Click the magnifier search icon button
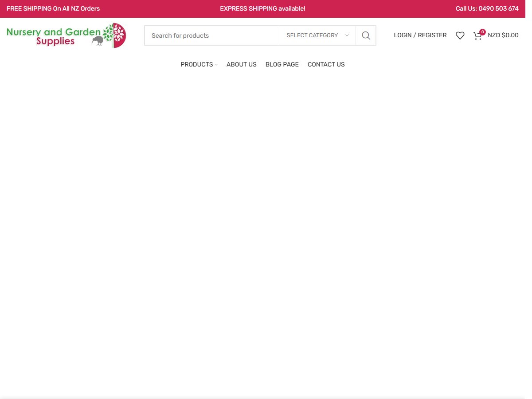This screenshot has width=532, height=399. [366, 35]
